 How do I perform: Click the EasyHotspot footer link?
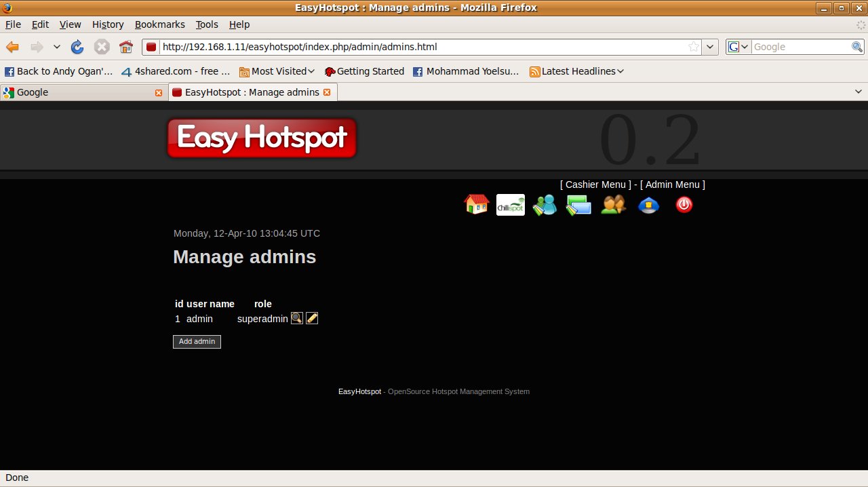click(x=359, y=391)
